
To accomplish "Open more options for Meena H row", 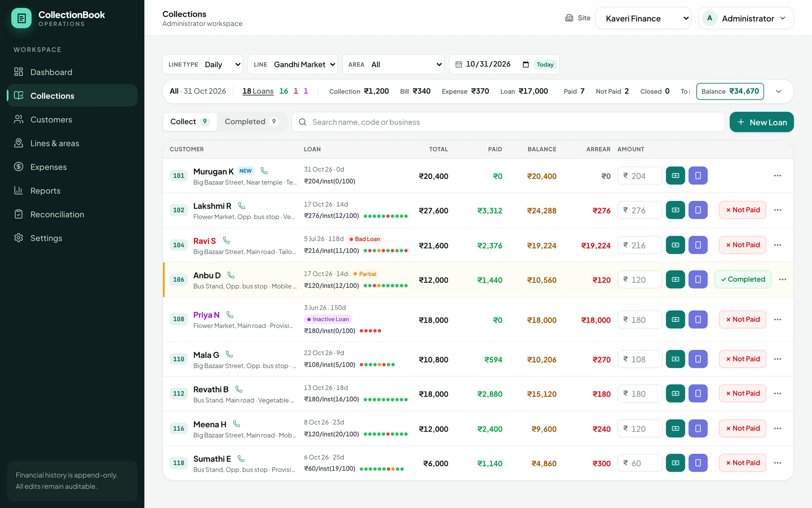I will 777,428.
